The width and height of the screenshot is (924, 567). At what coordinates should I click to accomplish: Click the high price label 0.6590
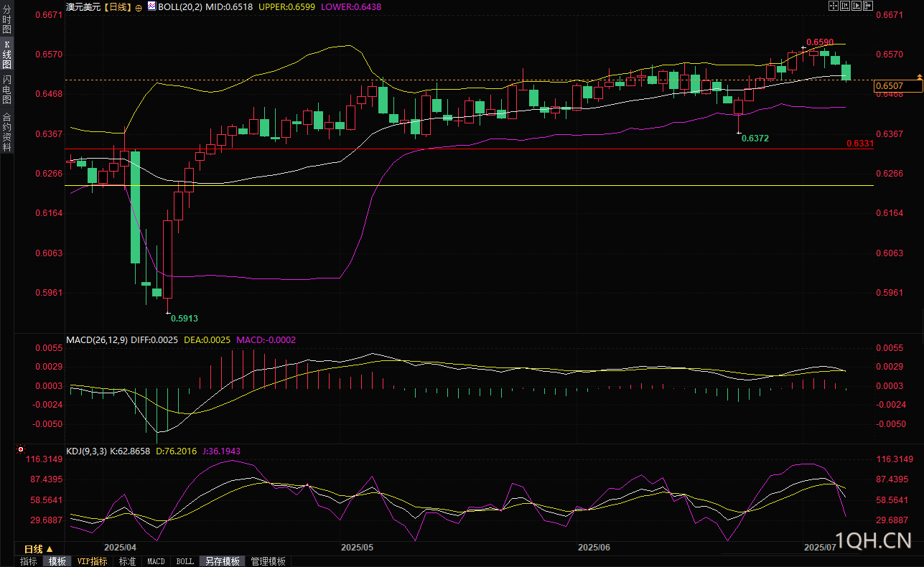pyautogui.click(x=819, y=43)
